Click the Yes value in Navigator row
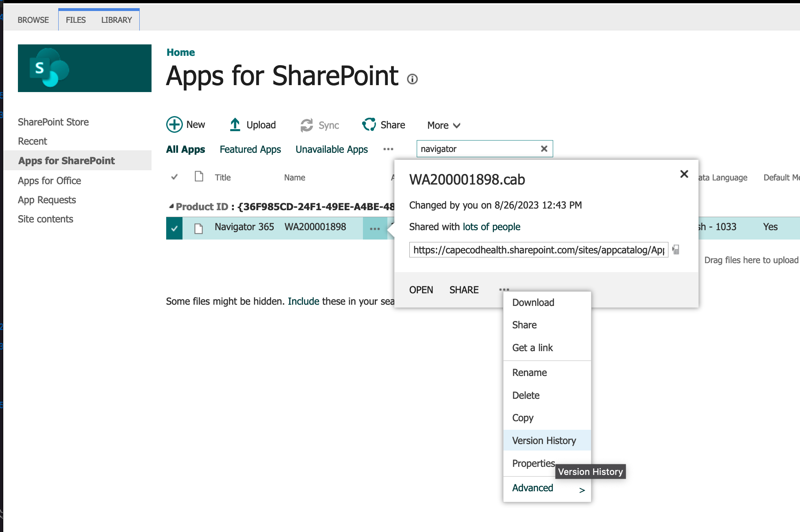 click(x=770, y=227)
